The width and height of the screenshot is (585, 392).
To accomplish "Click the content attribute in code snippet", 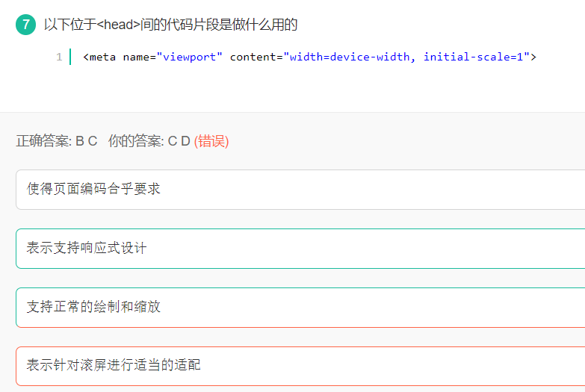I will pos(253,57).
